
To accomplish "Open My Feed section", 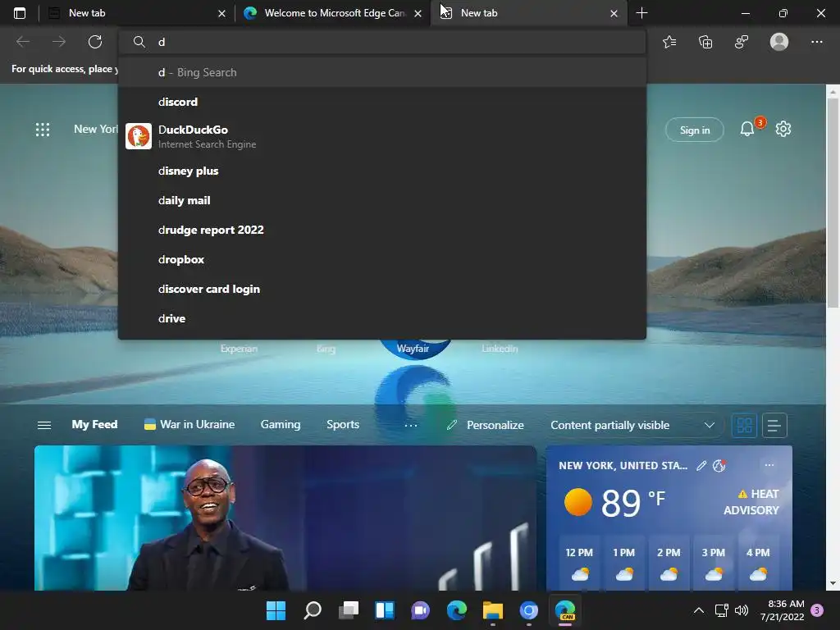I will point(95,424).
